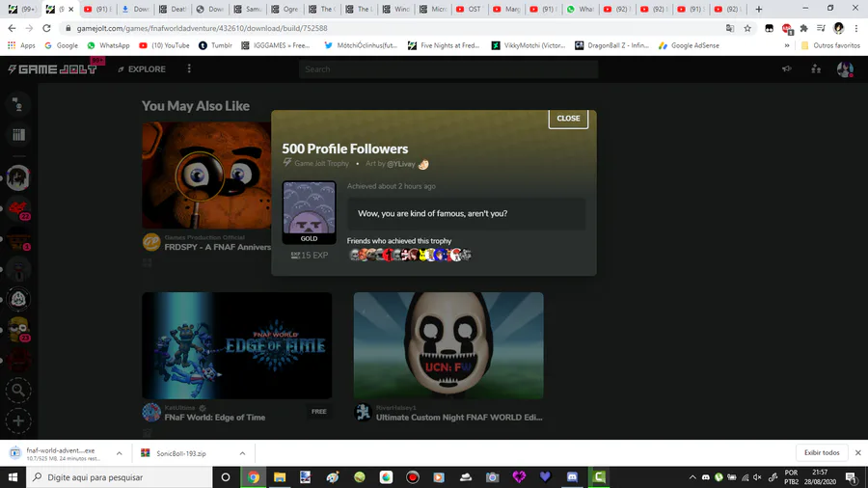Switch to the Micro browser tab
The width and height of the screenshot is (868, 488).
pyautogui.click(x=433, y=9)
